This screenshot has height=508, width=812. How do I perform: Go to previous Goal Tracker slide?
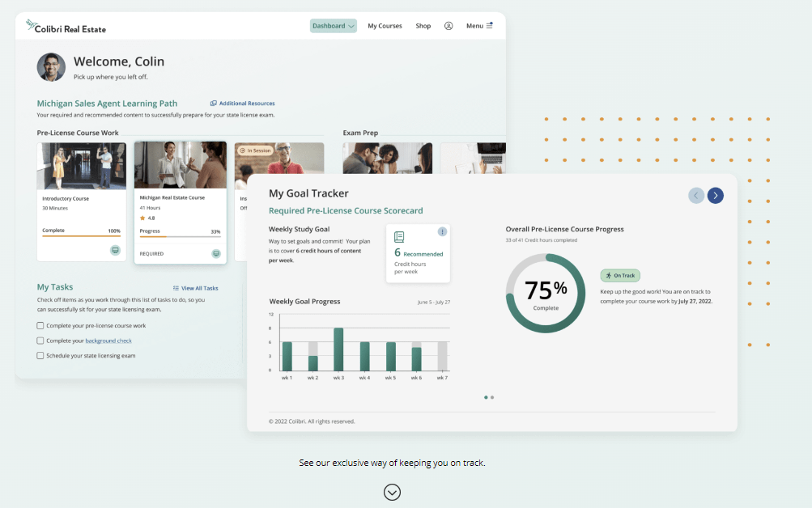pos(696,196)
